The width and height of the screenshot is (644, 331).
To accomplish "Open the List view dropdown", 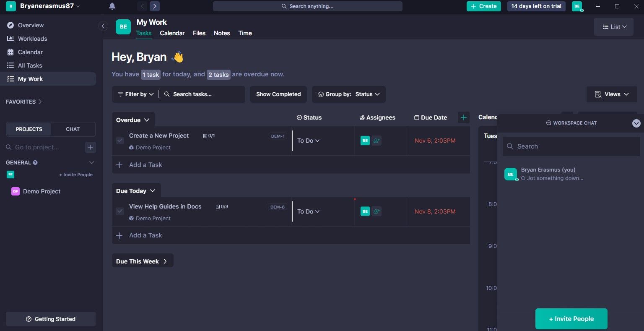I will (614, 27).
